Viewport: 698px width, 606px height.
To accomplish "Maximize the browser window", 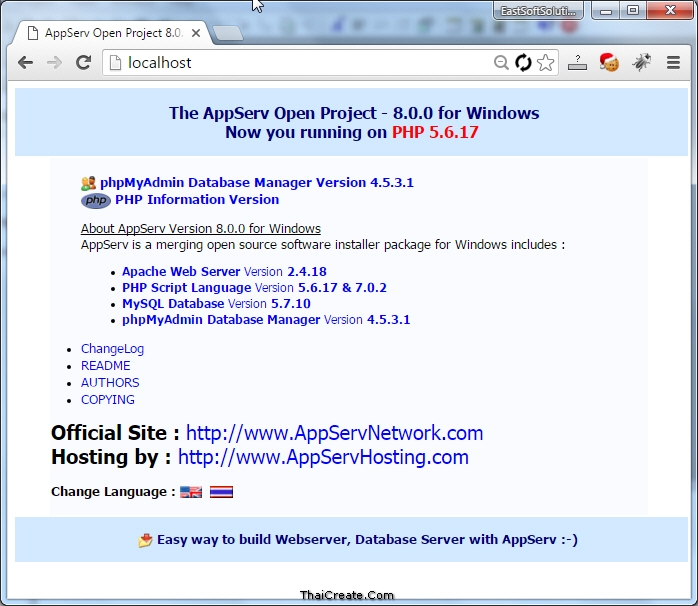I will [x=633, y=10].
